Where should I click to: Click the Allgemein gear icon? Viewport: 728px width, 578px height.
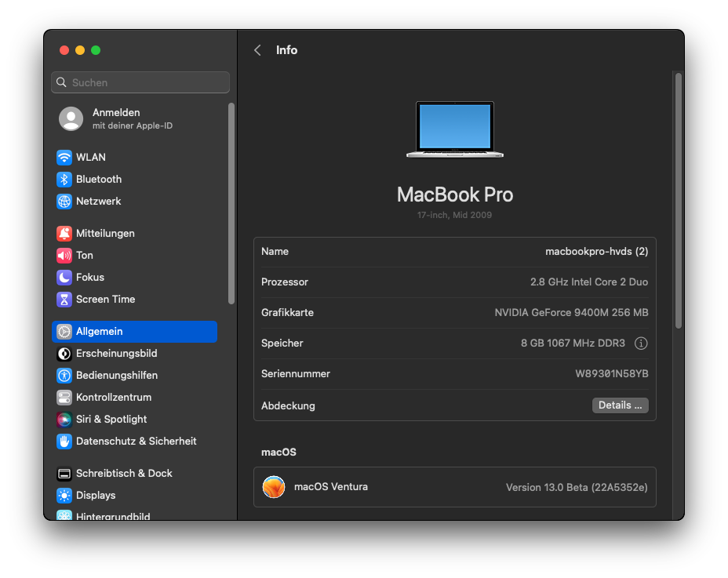click(x=64, y=332)
